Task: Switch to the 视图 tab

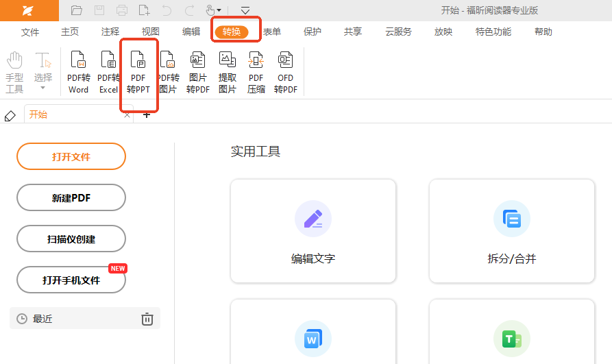Action: pos(151,32)
